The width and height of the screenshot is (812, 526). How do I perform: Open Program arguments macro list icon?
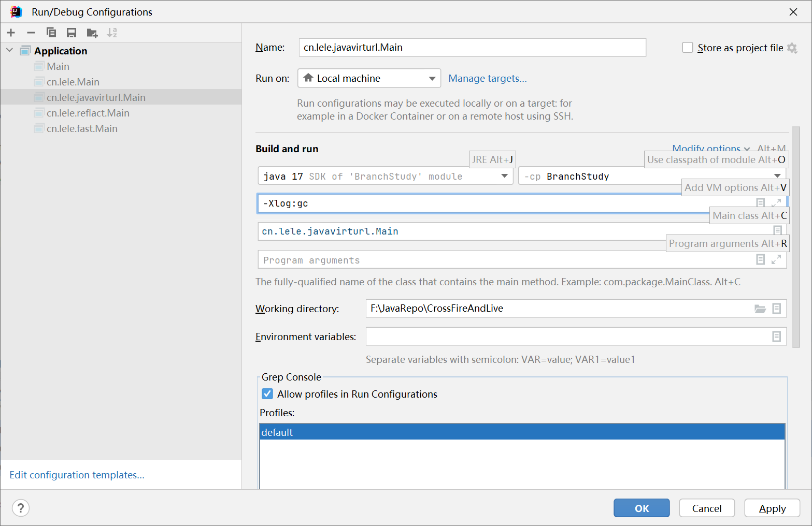(761, 259)
